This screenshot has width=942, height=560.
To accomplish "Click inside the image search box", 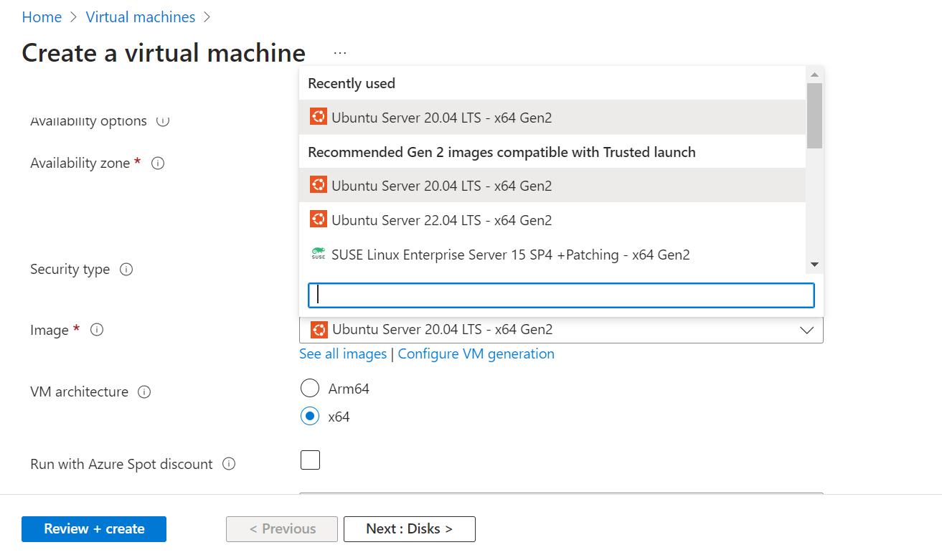I will point(560,294).
